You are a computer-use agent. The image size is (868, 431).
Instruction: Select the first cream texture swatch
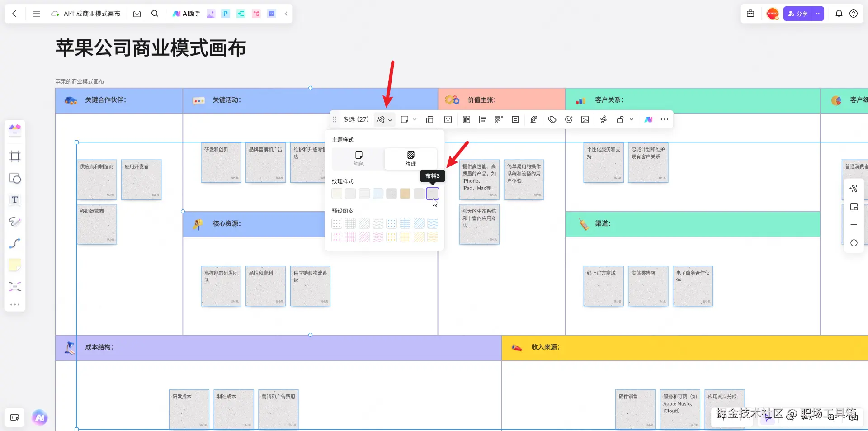pos(337,194)
